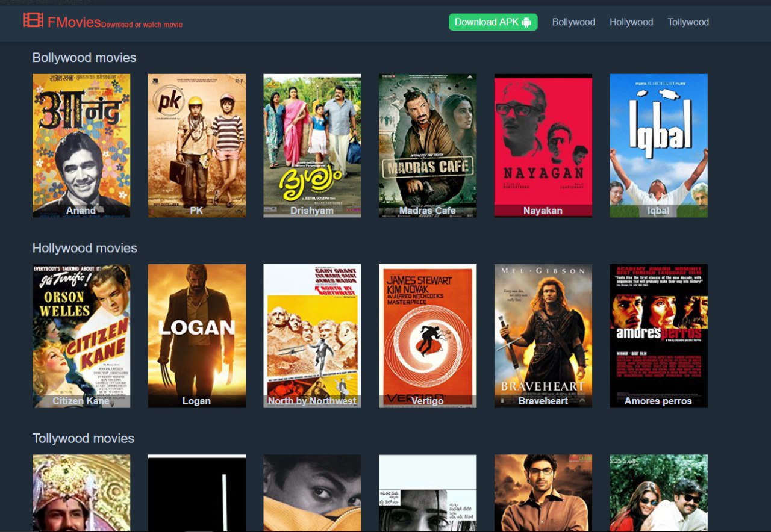Open the PK movie poster

(197, 146)
